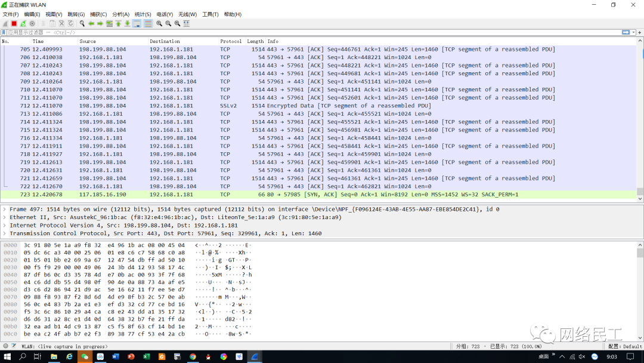Open Chrome from the taskbar
644x363 pixels.
pyautogui.click(x=193, y=356)
